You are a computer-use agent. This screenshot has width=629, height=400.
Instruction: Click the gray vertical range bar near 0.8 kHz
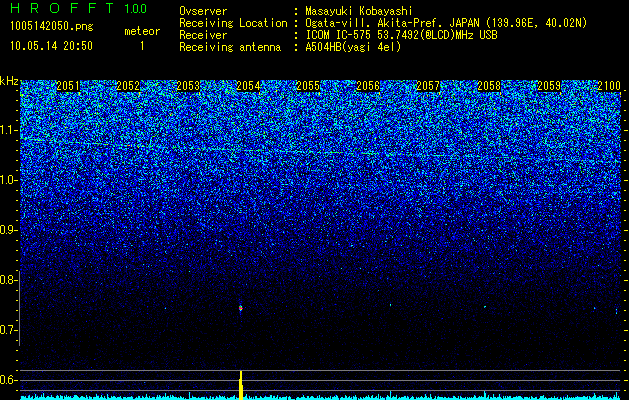pyautogui.click(x=19, y=308)
